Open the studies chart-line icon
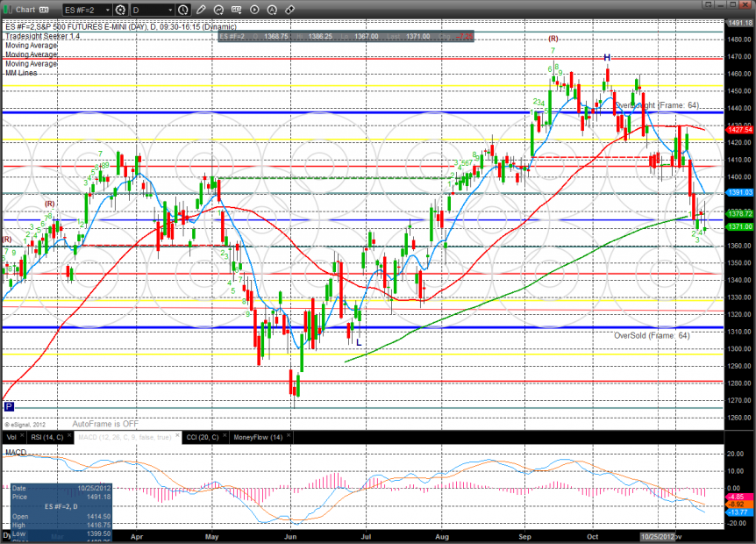Image resolution: width=756 pixels, height=544 pixels. point(218,10)
